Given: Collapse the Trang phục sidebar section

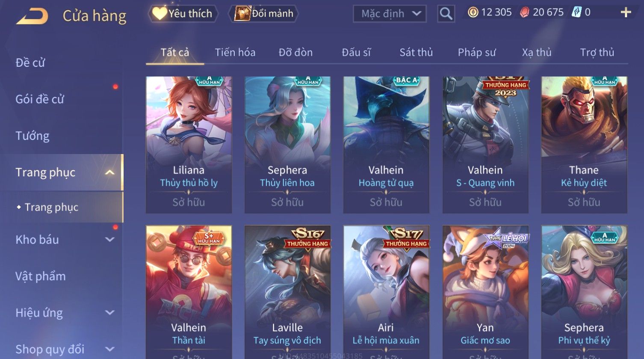Looking at the screenshot, I should coord(110,172).
